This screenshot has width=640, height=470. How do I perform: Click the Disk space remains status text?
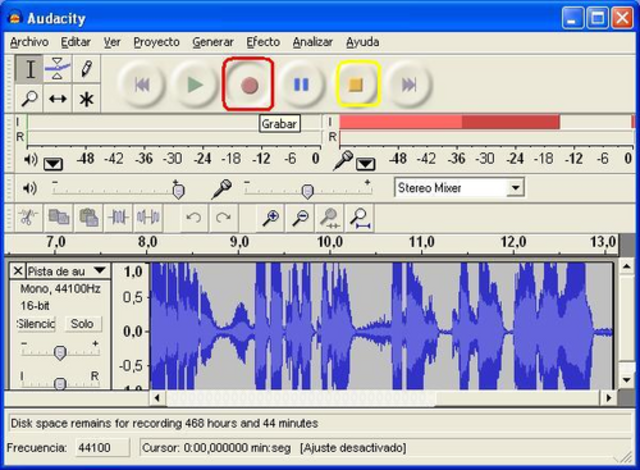(164, 423)
